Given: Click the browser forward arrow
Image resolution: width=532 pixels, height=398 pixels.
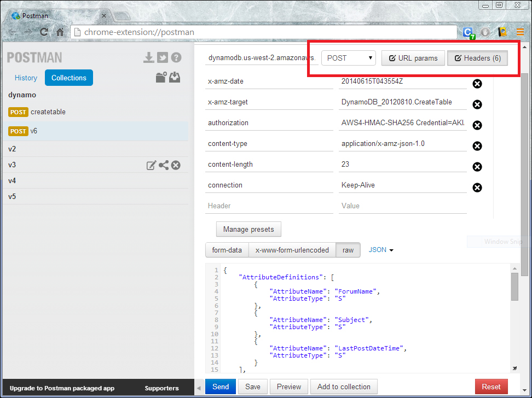Looking at the screenshot, I should pyautogui.click(x=28, y=32).
